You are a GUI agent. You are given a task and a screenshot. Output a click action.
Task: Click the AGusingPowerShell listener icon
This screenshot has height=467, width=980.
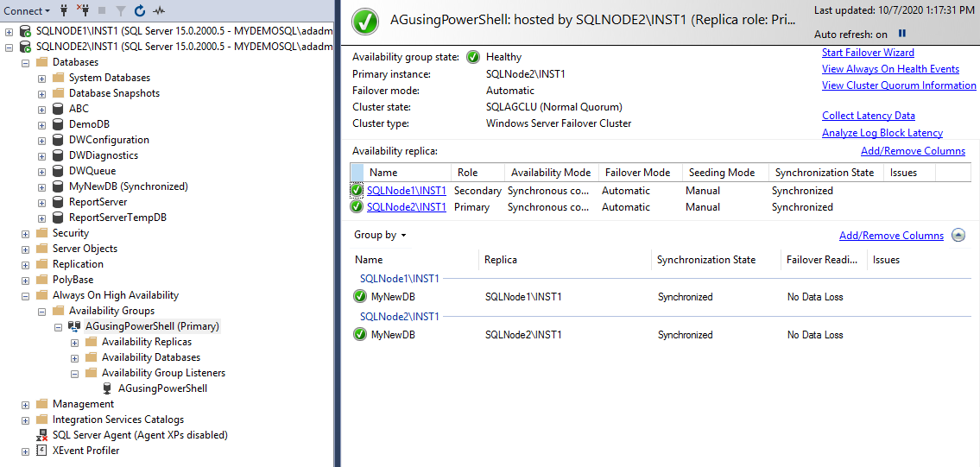107,388
